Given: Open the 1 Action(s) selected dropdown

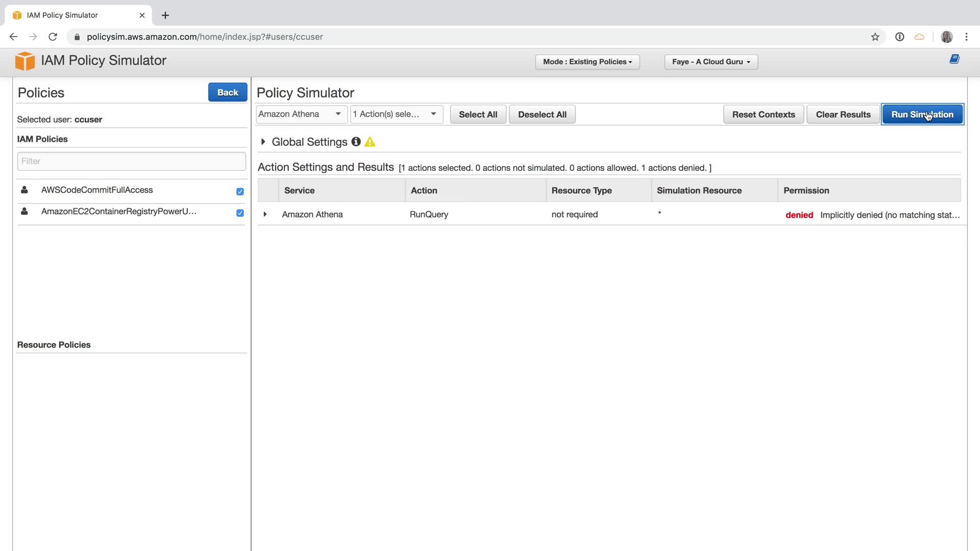Looking at the screenshot, I should coord(396,114).
